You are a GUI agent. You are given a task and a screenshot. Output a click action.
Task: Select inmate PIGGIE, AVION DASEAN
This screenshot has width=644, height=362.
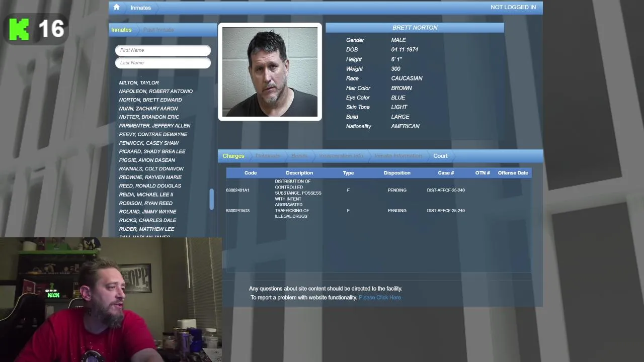(147, 160)
